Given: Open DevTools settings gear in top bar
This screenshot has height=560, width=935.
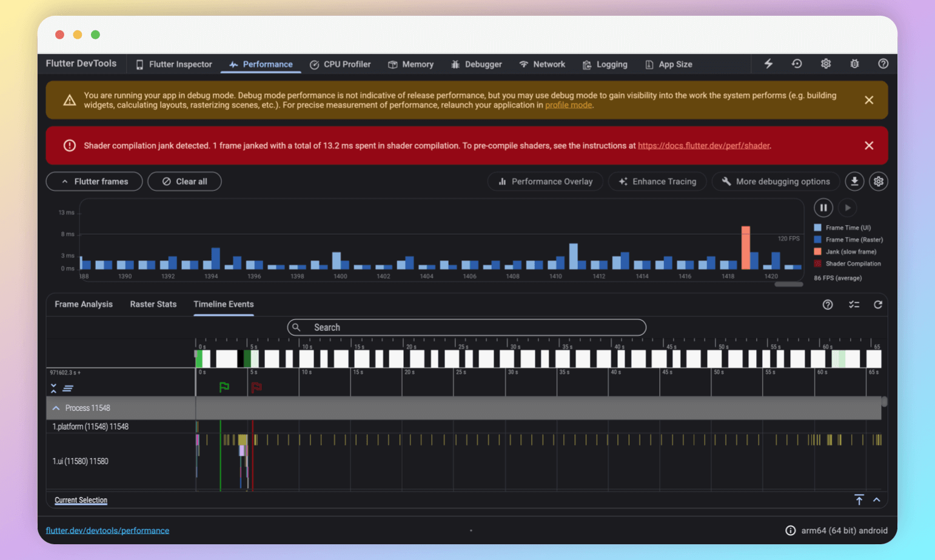Looking at the screenshot, I should click(826, 64).
